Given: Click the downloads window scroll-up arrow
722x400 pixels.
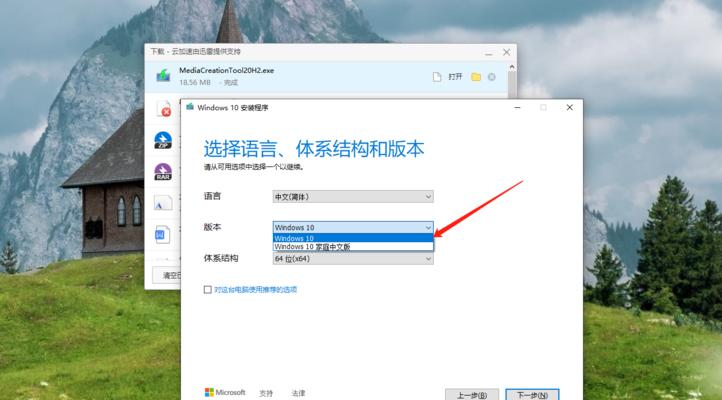Looking at the screenshot, I should click(x=512, y=67).
